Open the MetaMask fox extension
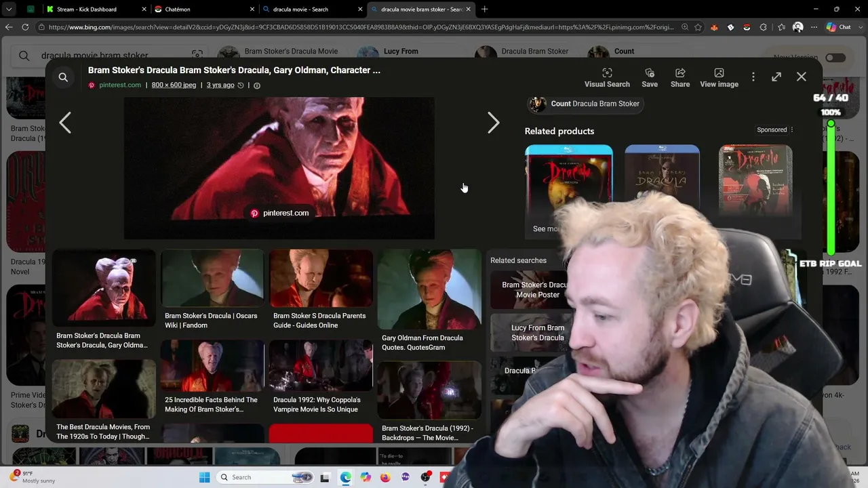868x488 pixels. point(714,27)
